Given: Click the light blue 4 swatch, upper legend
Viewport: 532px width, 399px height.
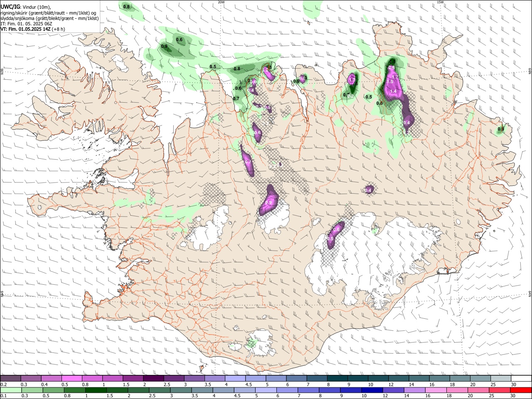Looking at the screenshot, I should [235, 378].
